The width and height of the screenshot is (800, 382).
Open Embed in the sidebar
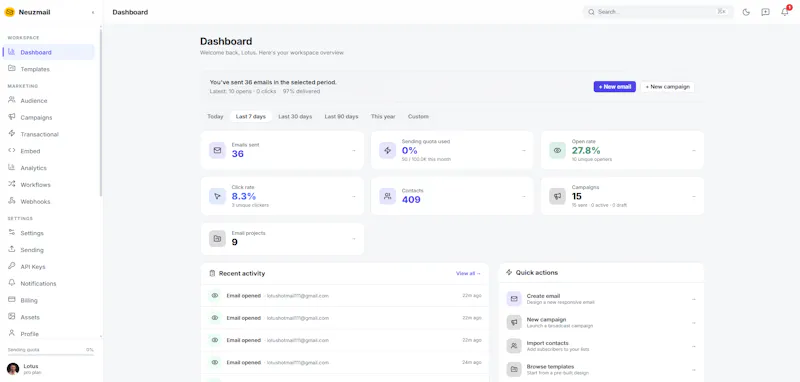coord(48,151)
